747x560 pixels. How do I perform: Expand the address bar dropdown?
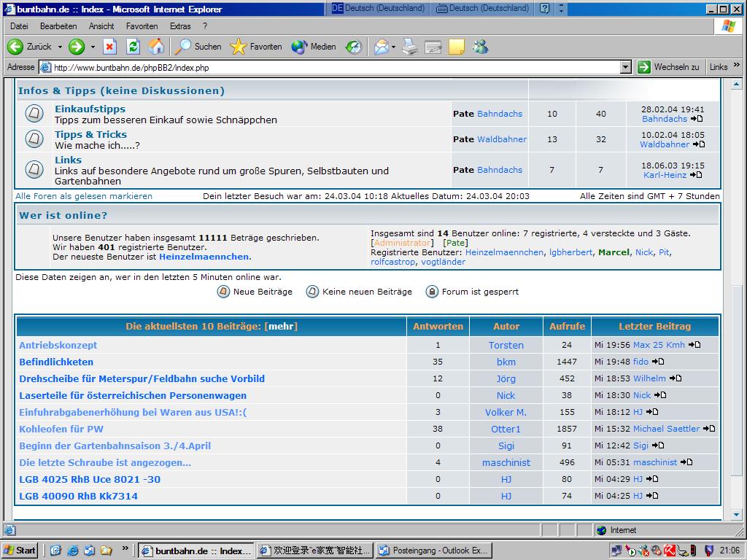[625, 67]
